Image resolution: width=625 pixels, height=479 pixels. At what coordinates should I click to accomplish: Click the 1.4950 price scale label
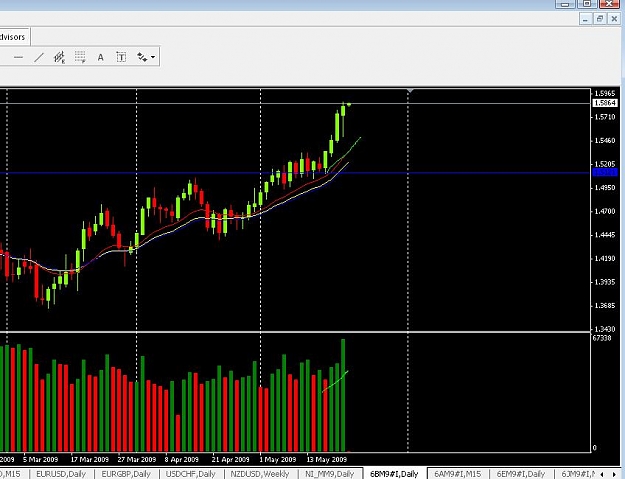(x=605, y=187)
